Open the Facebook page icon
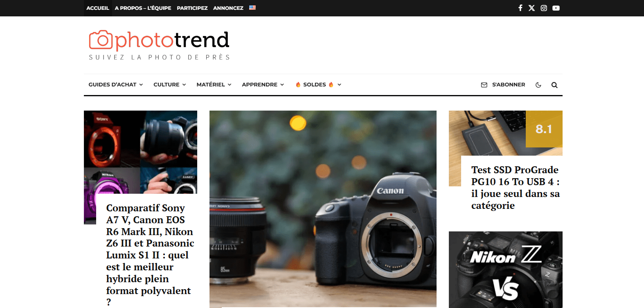 pos(520,8)
